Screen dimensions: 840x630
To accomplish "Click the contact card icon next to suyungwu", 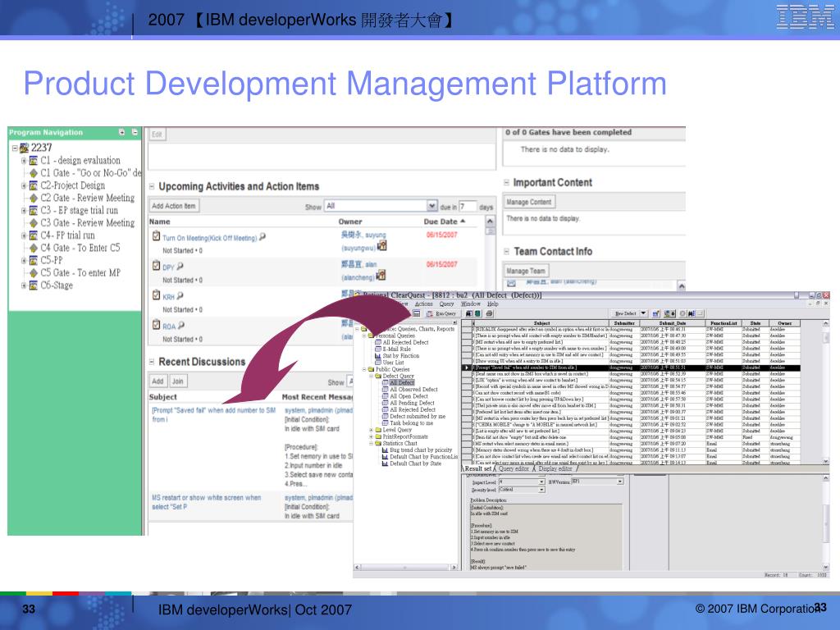I will [x=381, y=245].
